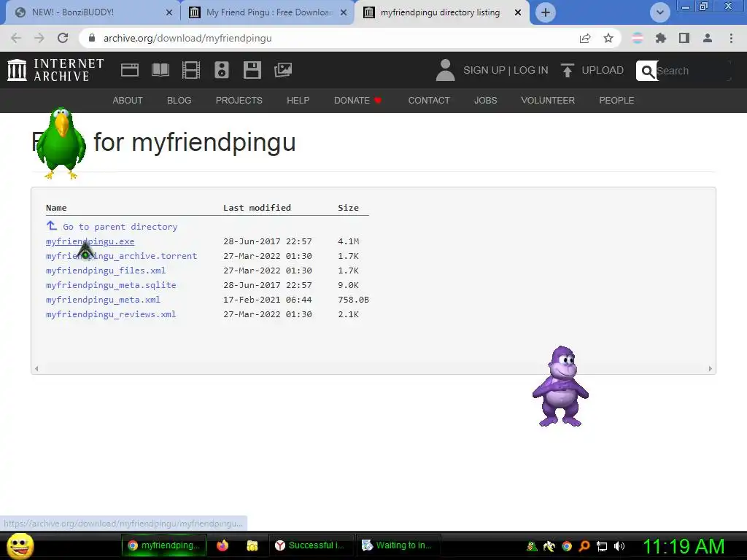Open myfriendpingu_meta.sqlite link

(x=111, y=285)
